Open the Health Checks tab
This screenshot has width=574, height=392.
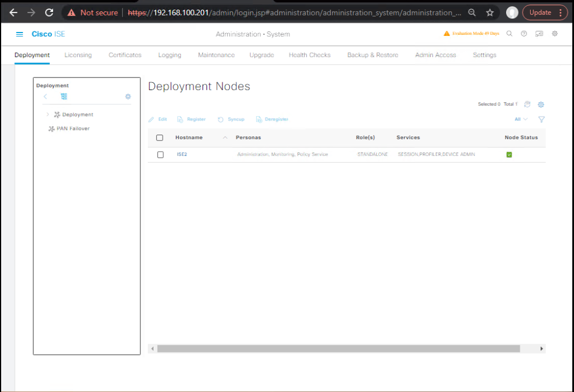[x=310, y=55]
